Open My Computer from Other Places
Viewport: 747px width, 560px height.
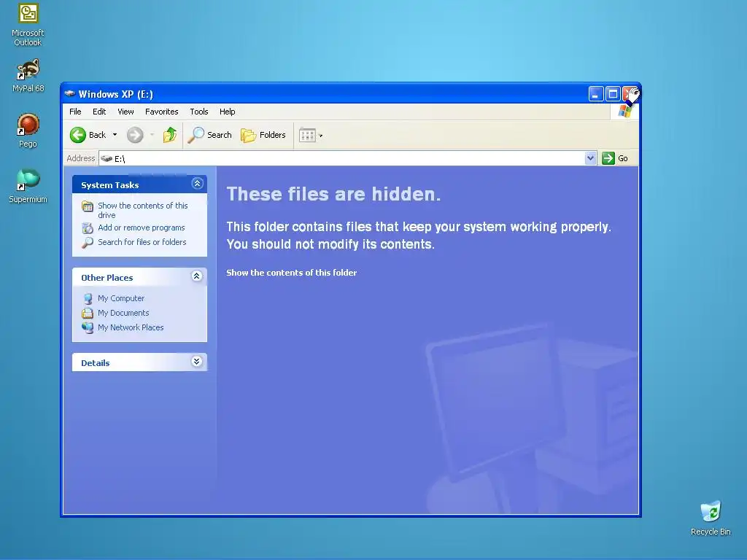(121, 298)
